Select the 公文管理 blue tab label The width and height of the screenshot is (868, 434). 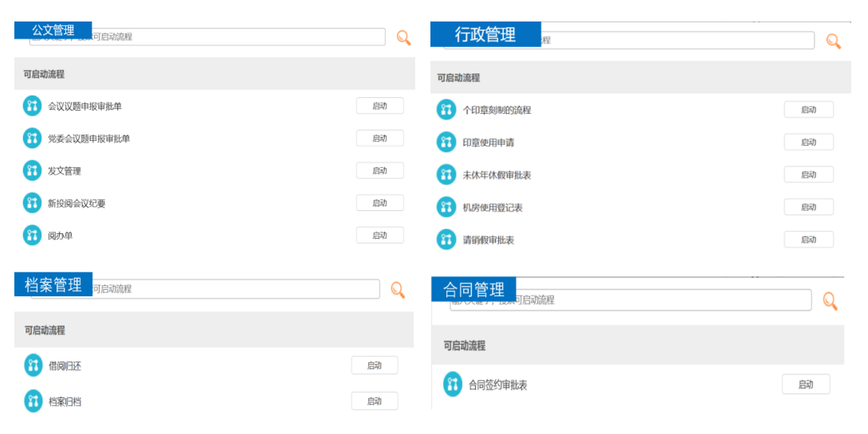click(x=53, y=30)
